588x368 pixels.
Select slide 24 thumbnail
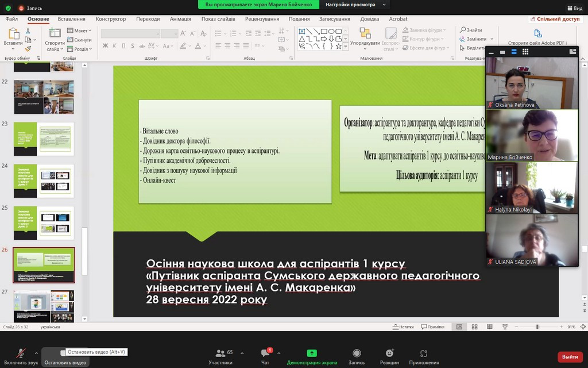(44, 181)
